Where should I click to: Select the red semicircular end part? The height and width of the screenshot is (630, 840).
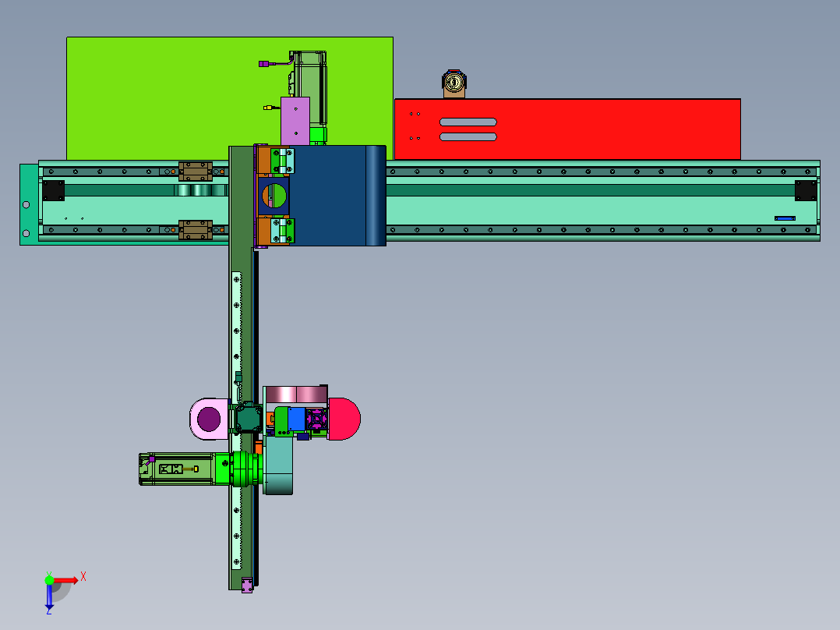pyautogui.click(x=344, y=419)
